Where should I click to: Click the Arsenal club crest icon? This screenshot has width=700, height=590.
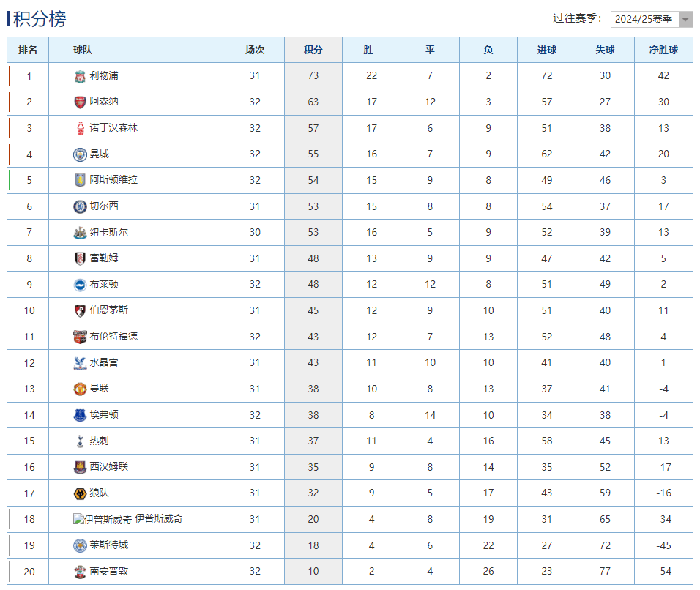click(x=80, y=102)
